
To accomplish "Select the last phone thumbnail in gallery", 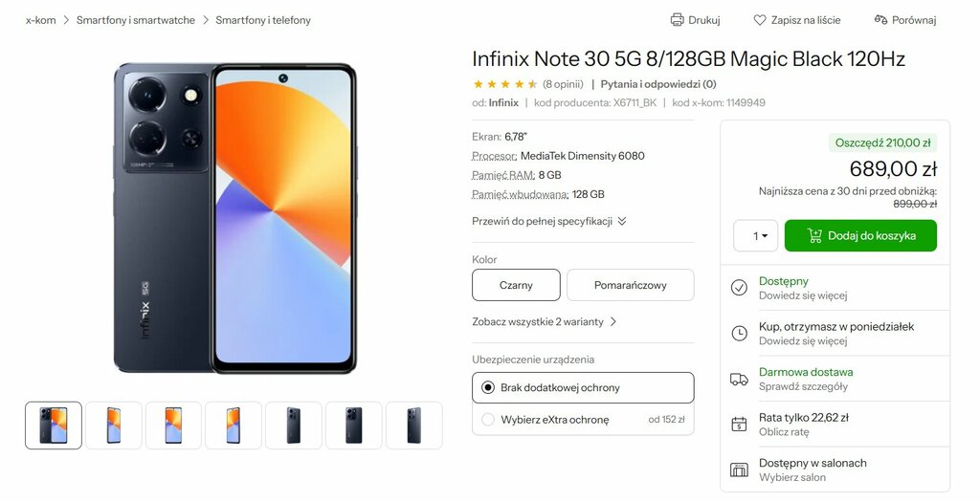I will click(413, 426).
